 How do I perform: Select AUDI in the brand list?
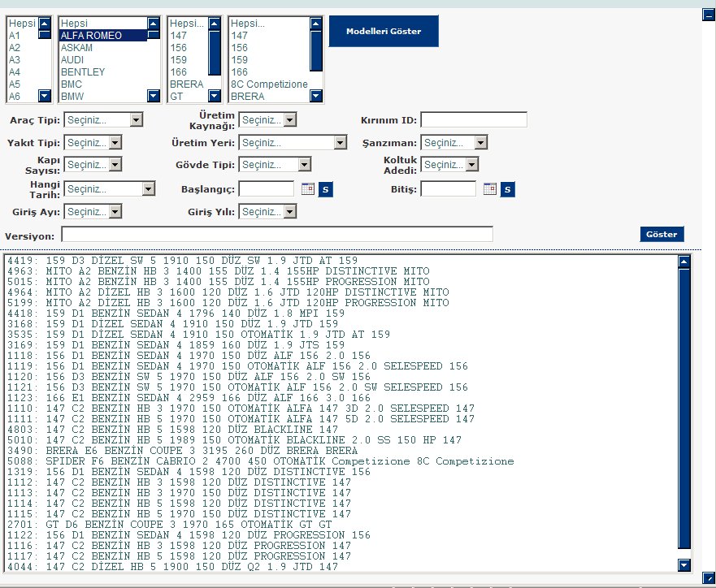(x=103, y=60)
